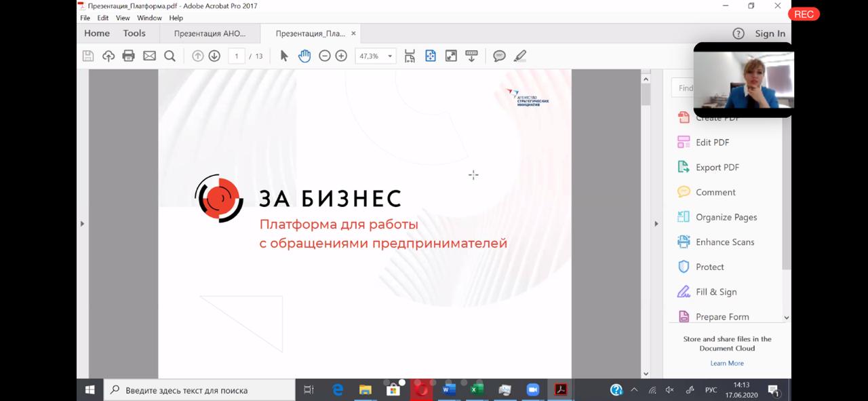Switch to Excel on the taskbar
The image size is (868, 401).
477,390
